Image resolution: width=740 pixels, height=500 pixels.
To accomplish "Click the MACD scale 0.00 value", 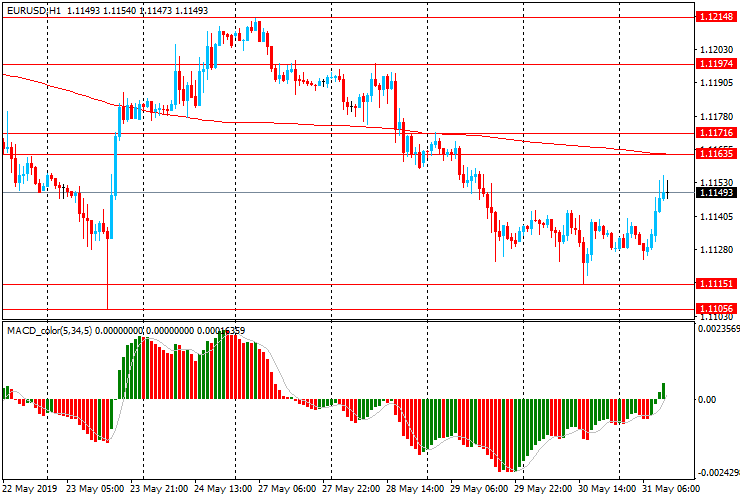I will (x=706, y=400).
